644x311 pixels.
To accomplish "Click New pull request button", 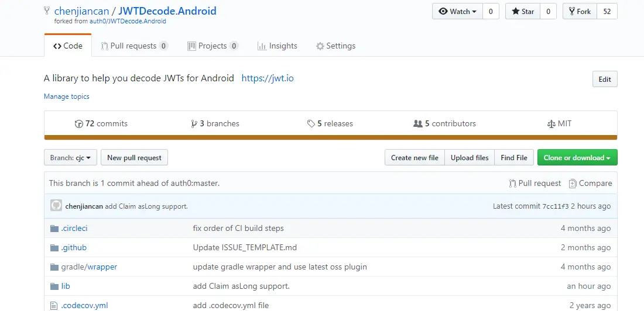I will point(134,158).
